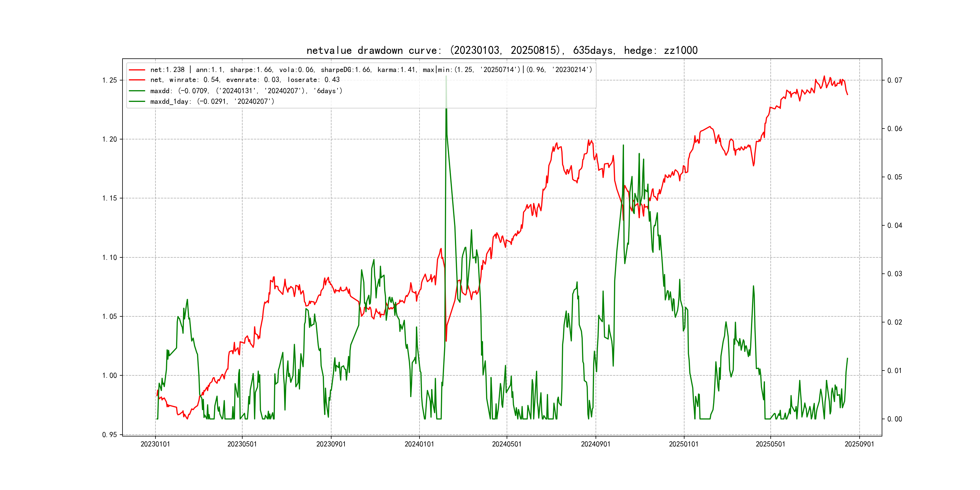Click the 20250501 x-axis tick label

pyautogui.click(x=770, y=444)
